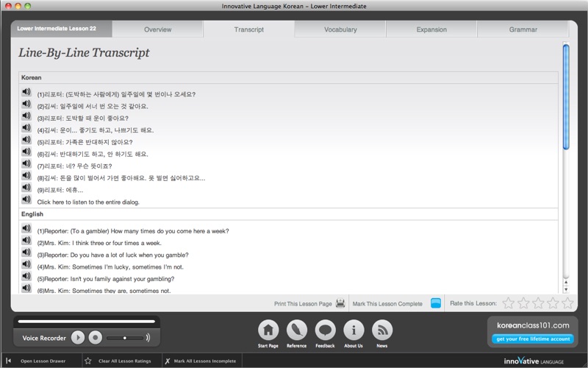Viewport: 588px width, 368px height.
Task: Toggle Mark This Lesson Complete box
Action: [436, 303]
